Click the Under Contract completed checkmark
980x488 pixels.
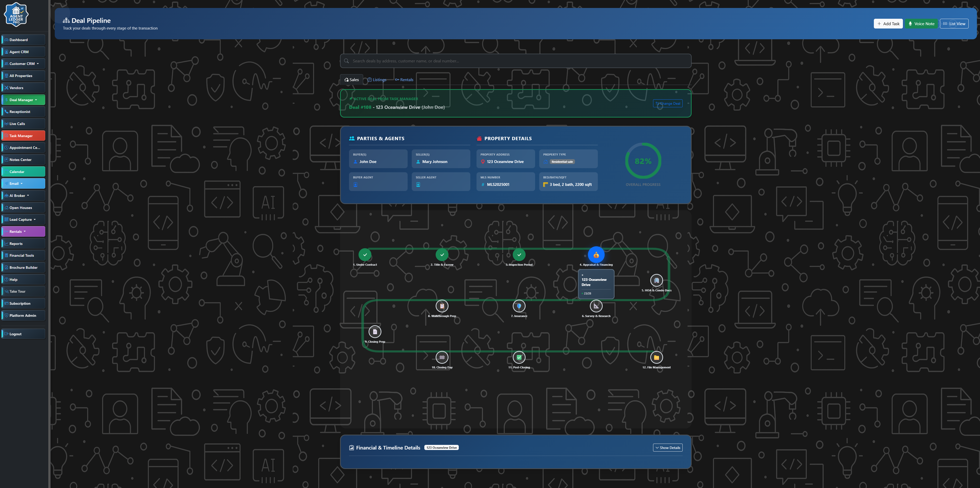pyautogui.click(x=365, y=255)
